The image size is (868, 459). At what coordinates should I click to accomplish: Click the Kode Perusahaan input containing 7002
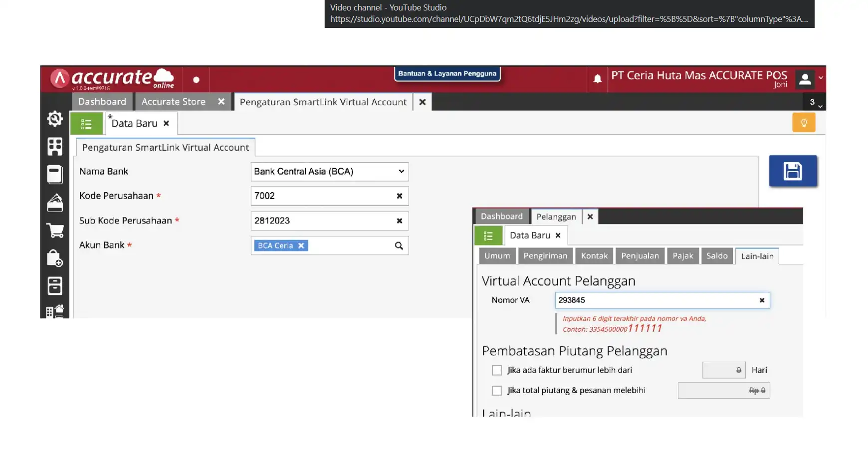point(330,196)
